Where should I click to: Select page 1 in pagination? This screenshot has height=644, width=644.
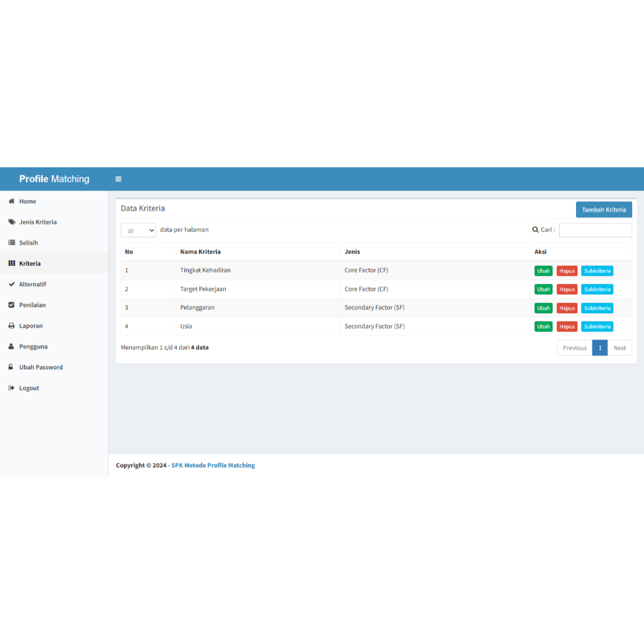[x=599, y=348]
